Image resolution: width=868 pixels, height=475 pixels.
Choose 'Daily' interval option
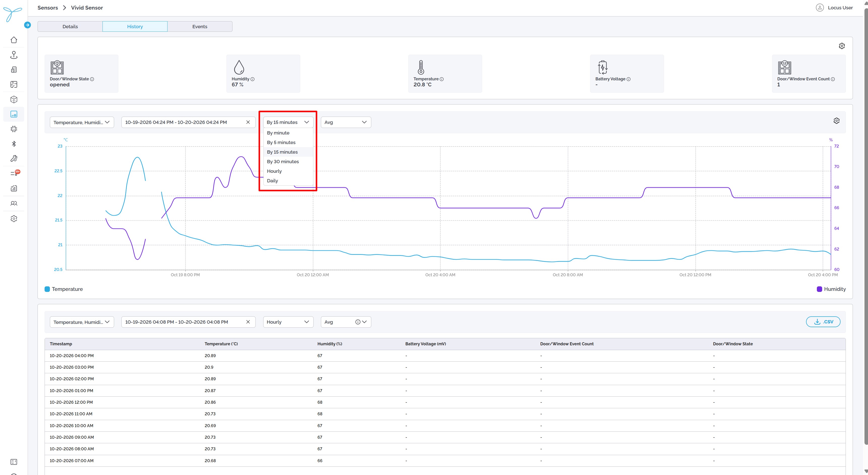(288, 181)
